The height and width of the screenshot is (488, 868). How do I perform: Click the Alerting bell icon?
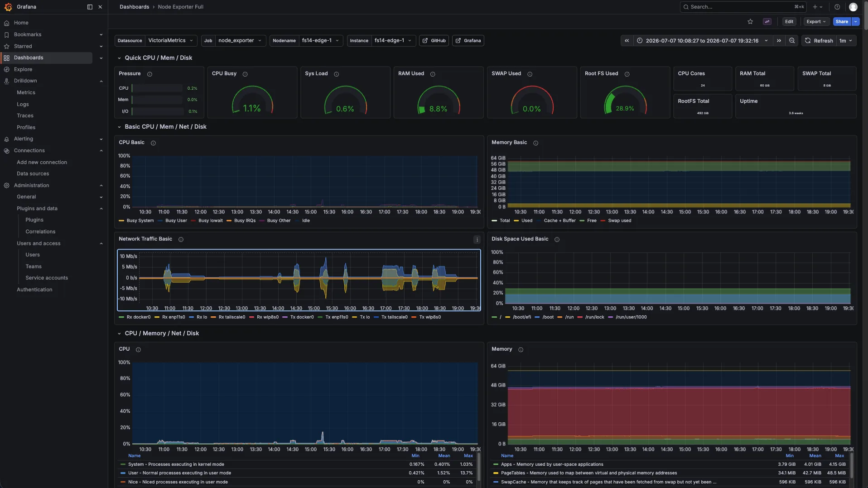6,139
